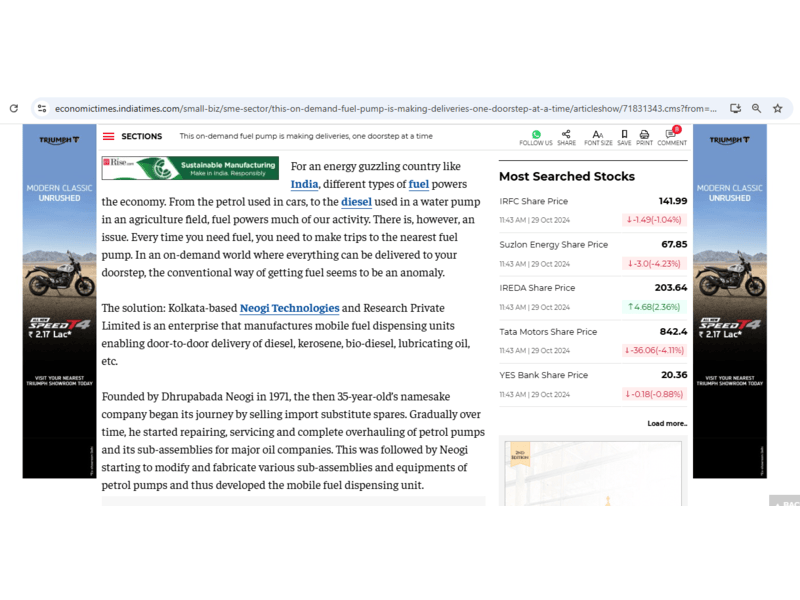Open site information icon in address bar

pyautogui.click(x=42, y=108)
